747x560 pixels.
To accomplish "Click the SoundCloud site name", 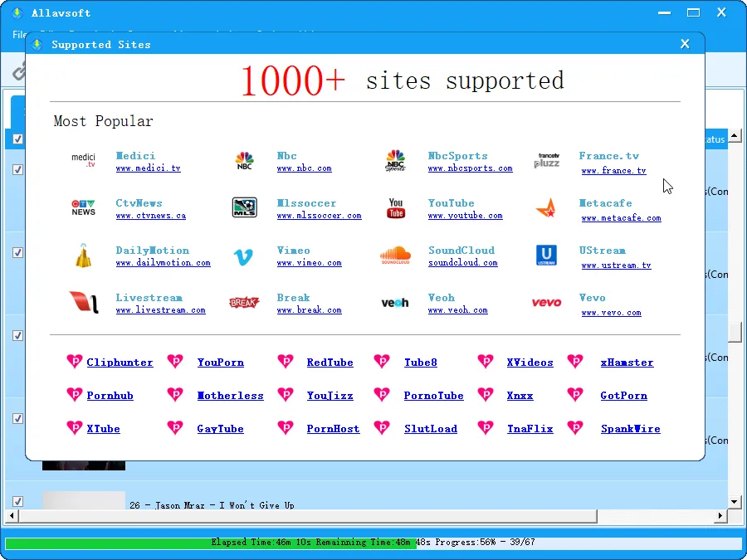I will [x=461, y=250].
